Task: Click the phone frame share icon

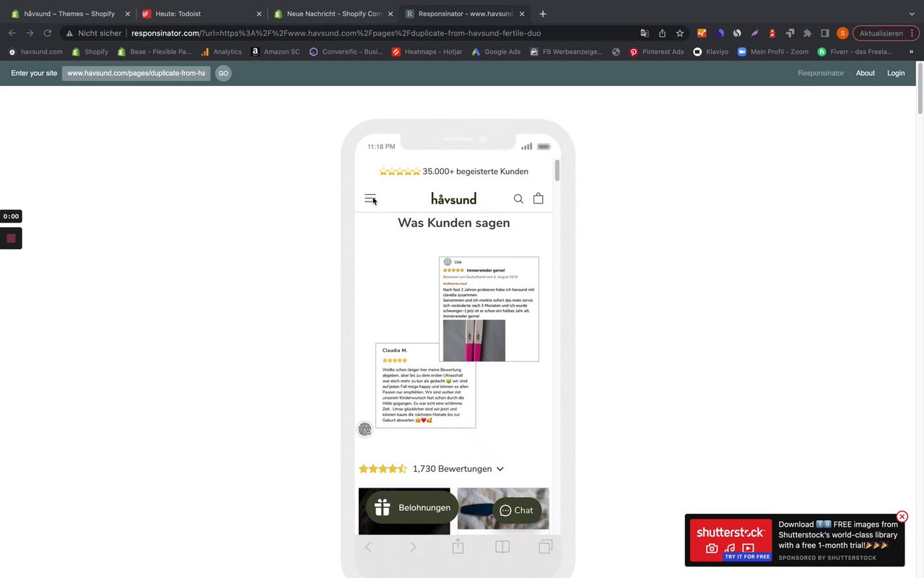Action: click(458, 546)
